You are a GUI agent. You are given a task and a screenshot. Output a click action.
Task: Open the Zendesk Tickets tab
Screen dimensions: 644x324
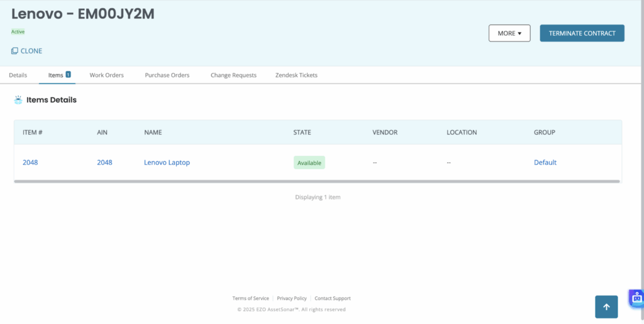tap(296, 75)
